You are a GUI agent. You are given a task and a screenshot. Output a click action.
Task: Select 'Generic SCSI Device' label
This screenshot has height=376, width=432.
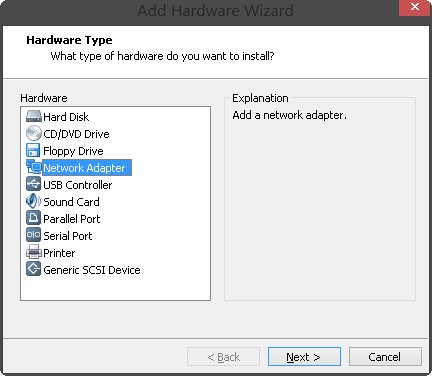point(92,270)
